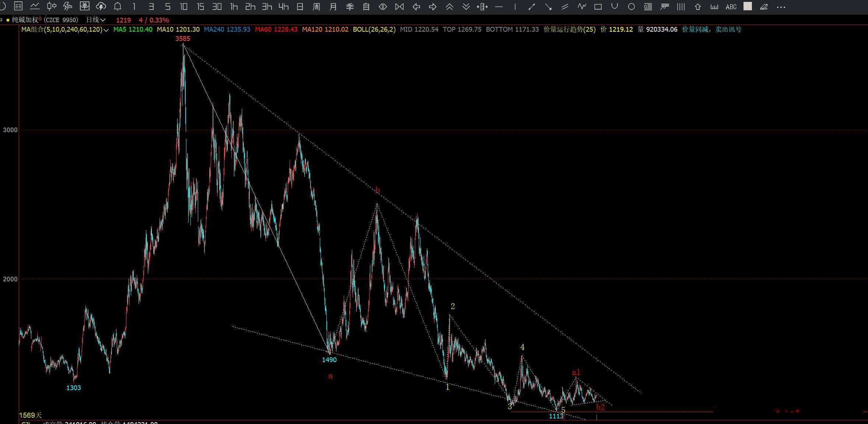Toggle the candle range measure icon

[x=482, y=7]
